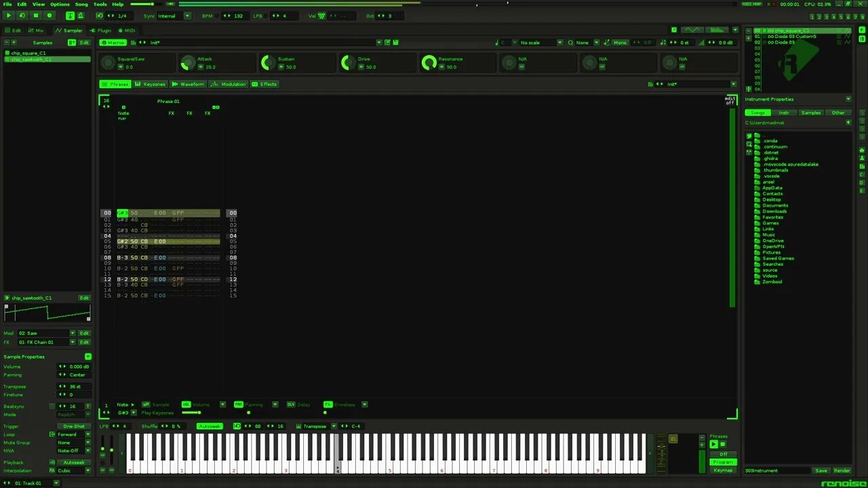
Task: Open the Mod 02: Saw dropdown
Action: coord(46,333)
